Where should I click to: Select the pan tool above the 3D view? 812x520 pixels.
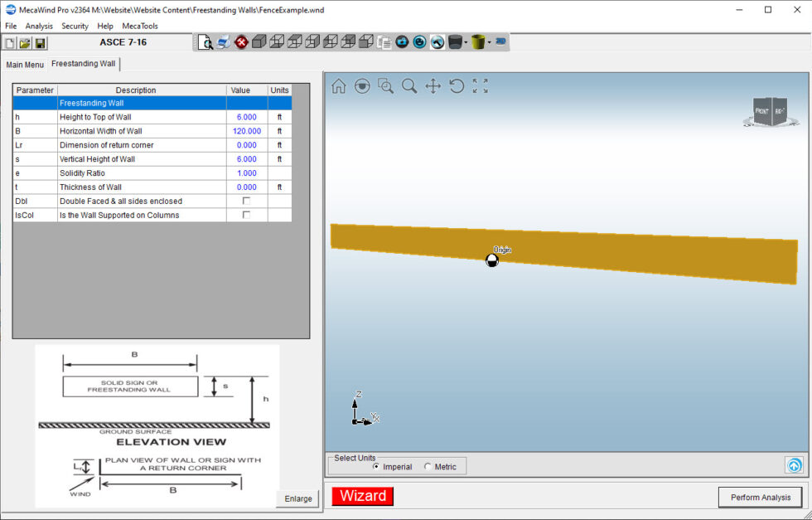432,85
